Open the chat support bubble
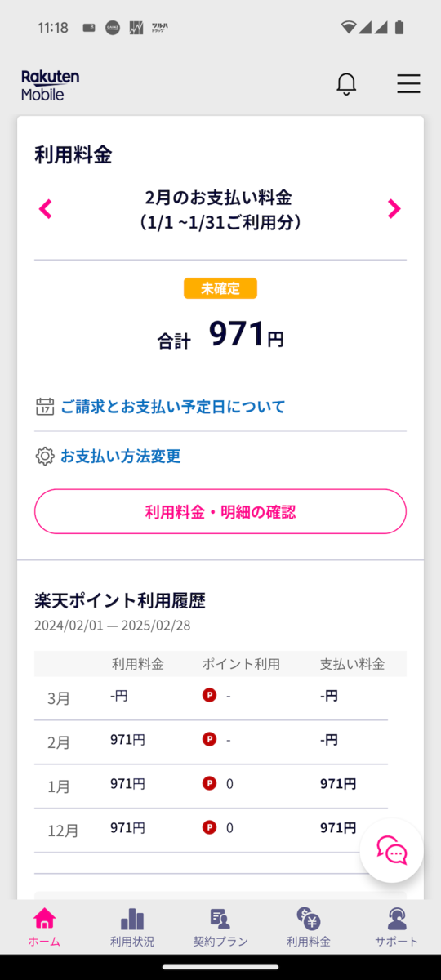 tap(392, 850)
